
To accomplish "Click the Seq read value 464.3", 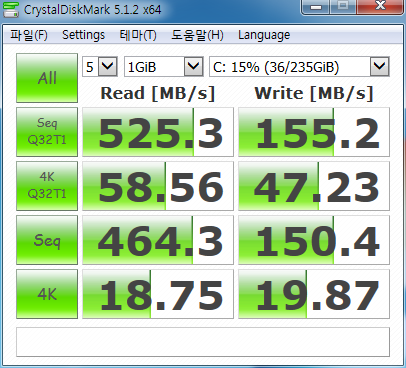I will click(x=158, y=240).
